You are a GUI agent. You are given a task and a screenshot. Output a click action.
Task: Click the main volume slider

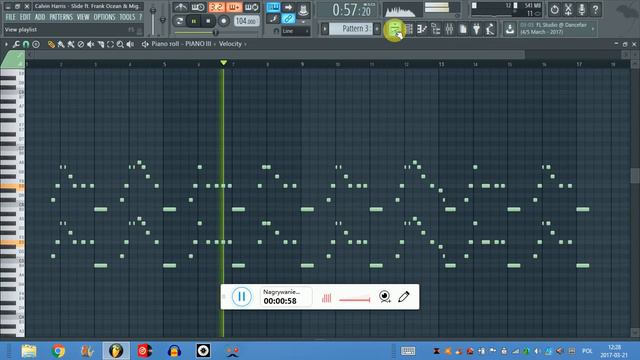[x=153, y=20]
